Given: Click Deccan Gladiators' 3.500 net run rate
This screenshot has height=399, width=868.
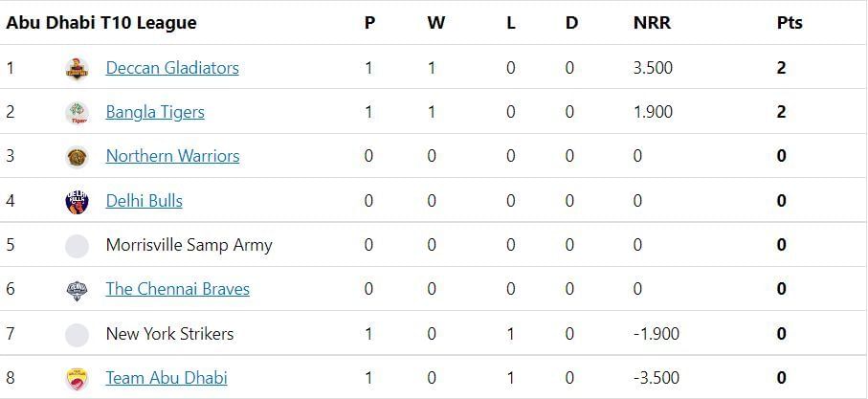Looking at the screenshot, I should [653, 68].
